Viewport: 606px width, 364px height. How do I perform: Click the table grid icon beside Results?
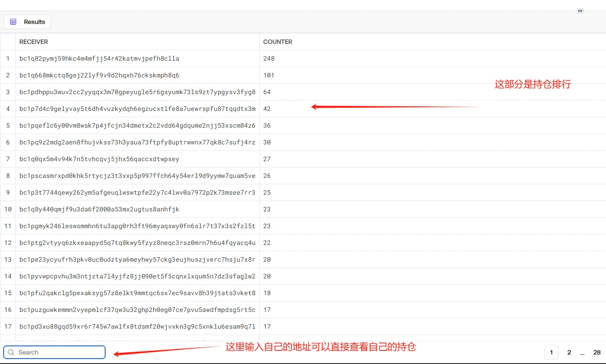click(x=13, y=22)
